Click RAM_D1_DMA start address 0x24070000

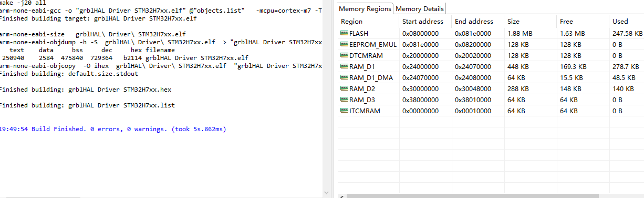click(420, 77)
